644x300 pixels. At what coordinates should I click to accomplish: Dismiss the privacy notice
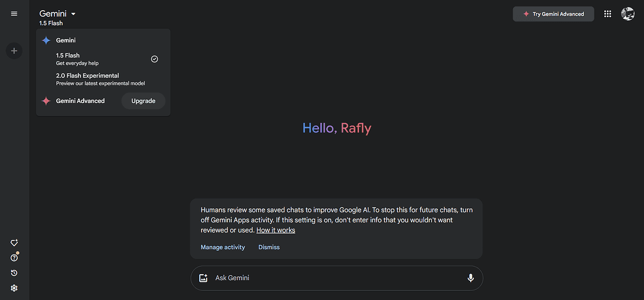point(269,247)
